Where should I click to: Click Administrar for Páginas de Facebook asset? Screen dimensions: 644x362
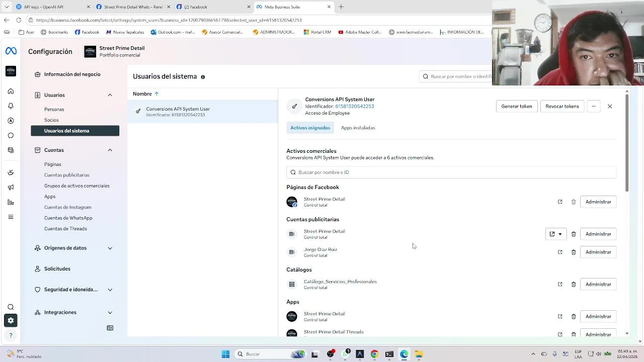point(598,202)
